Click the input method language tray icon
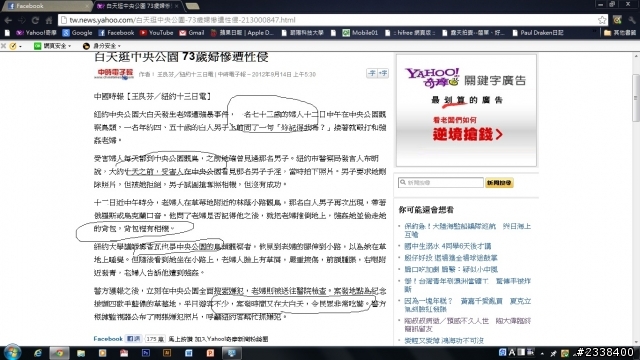640x360 pixels. pyautogui.click(x=502, y=352)
